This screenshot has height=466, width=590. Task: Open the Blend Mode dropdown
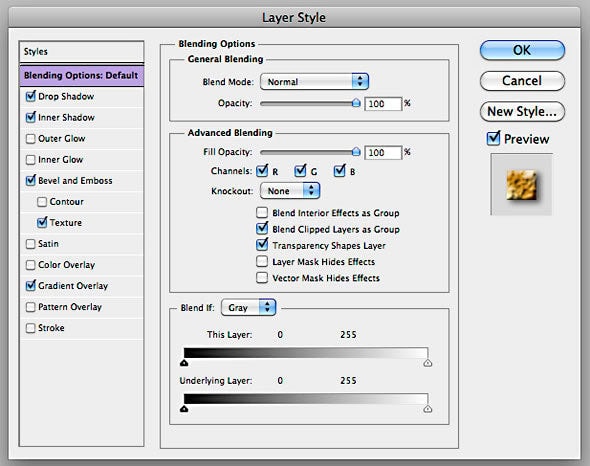314,81
